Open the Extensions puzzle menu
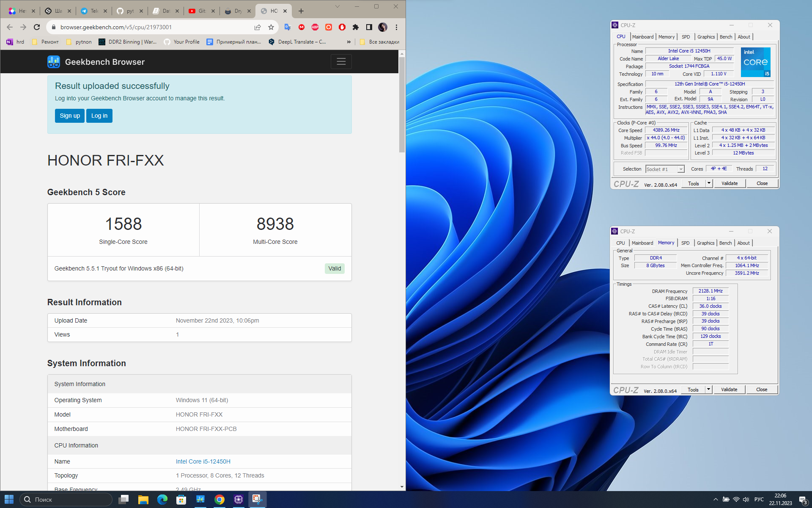Screen dimensions: 812x508 point(356,27)
